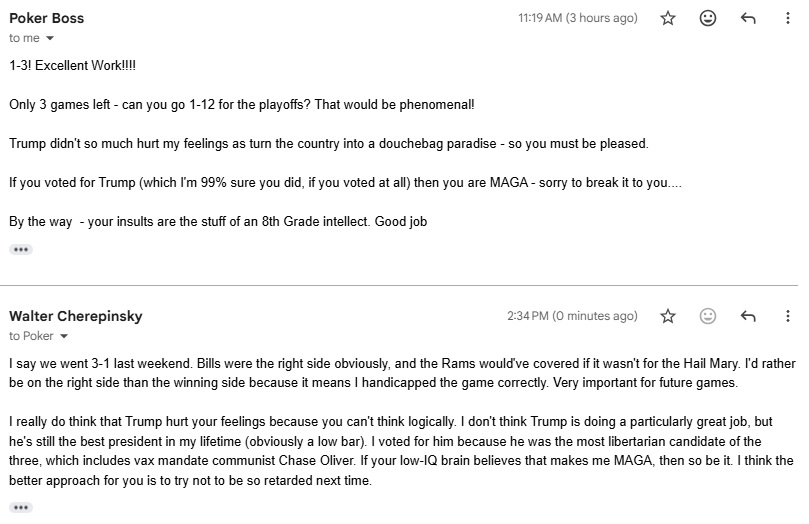Click the "By the way" closing line
This screenshot has width=809, height=524.
(218, 221)
